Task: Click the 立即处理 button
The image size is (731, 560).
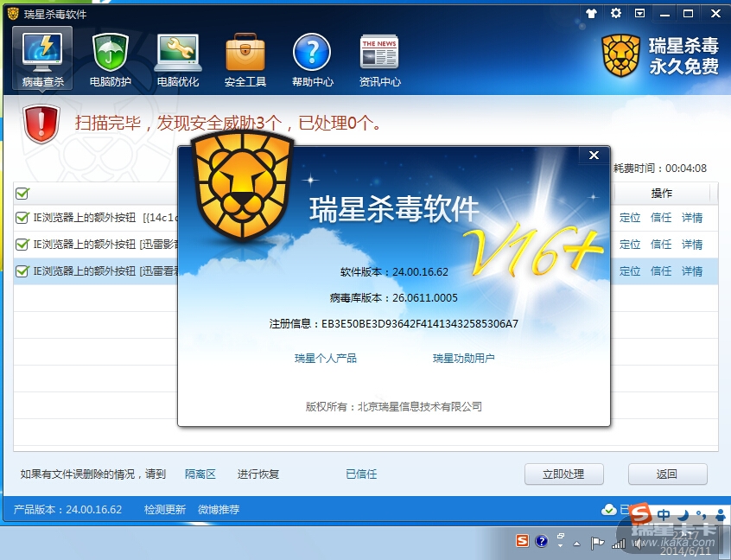Action: pyautogui.click(x=563, y=474)
